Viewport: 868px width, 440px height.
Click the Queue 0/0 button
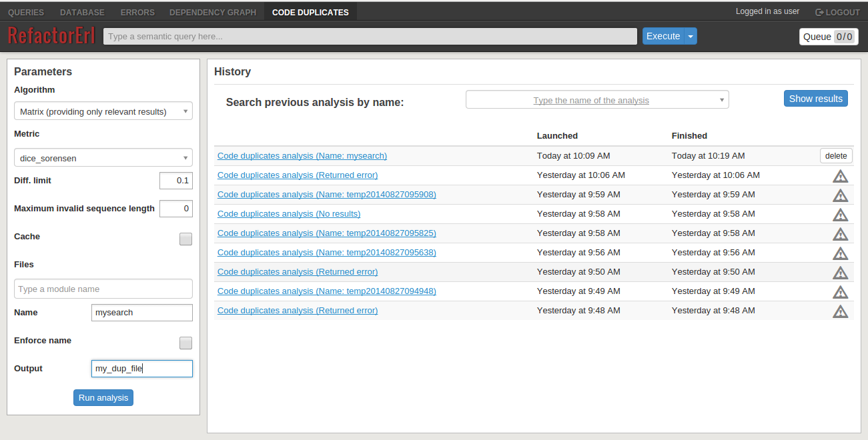tap(829, 37)
